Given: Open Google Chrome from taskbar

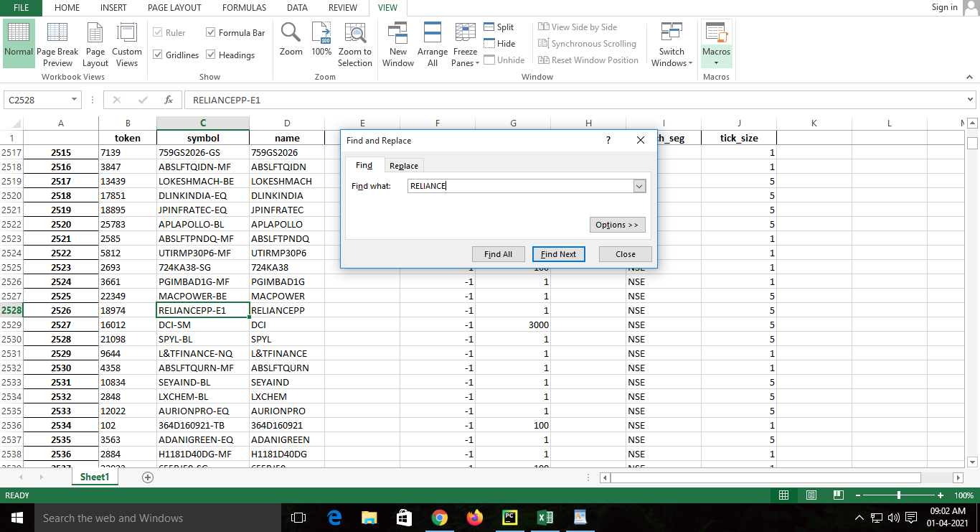Looking at the screenshot, I should [x=440, y=518].
